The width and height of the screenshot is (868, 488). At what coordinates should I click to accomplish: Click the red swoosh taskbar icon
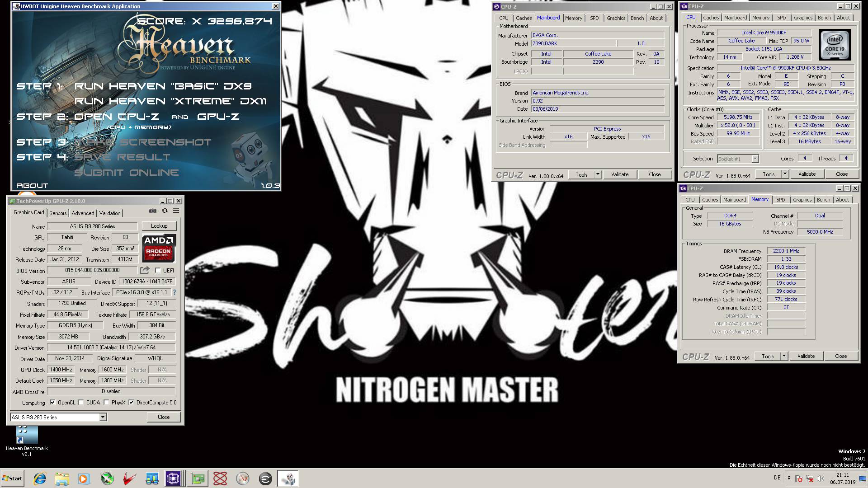coord(130,479)
